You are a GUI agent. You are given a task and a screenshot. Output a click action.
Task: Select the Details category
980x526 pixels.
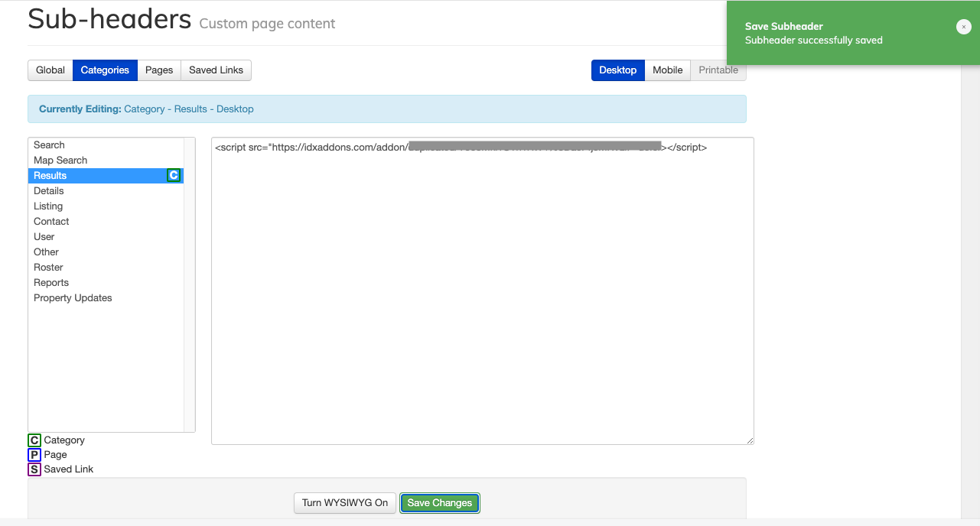coord(48,190)
